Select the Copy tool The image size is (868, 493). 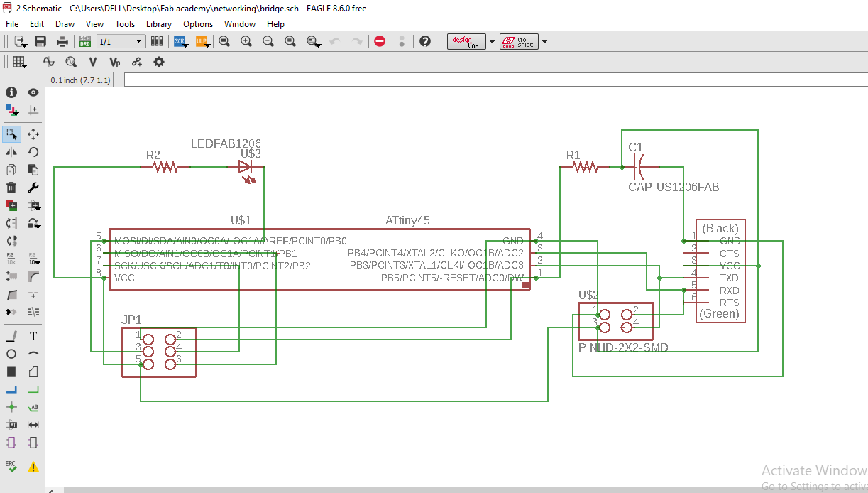click(11, 170)
